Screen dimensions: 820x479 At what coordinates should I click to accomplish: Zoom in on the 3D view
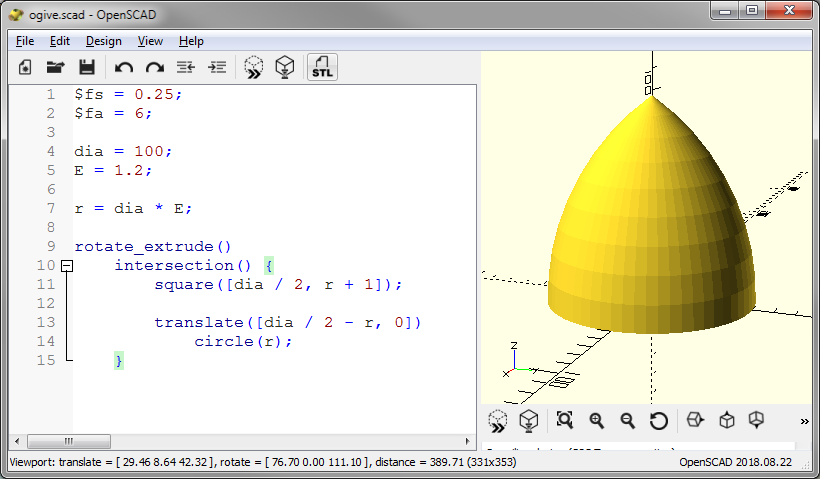(x=597, y=420)
